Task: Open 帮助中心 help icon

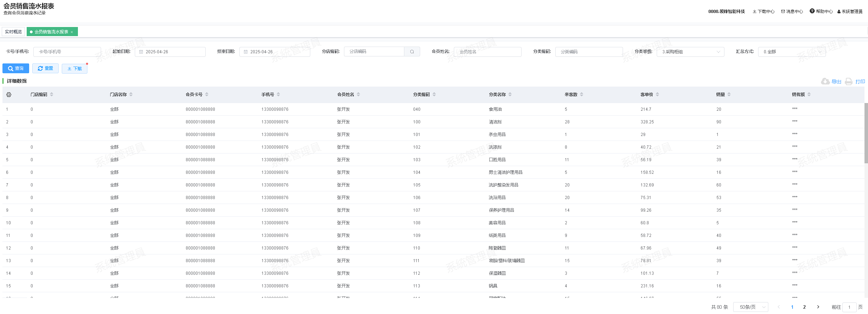Action: (x=812, y=11)
